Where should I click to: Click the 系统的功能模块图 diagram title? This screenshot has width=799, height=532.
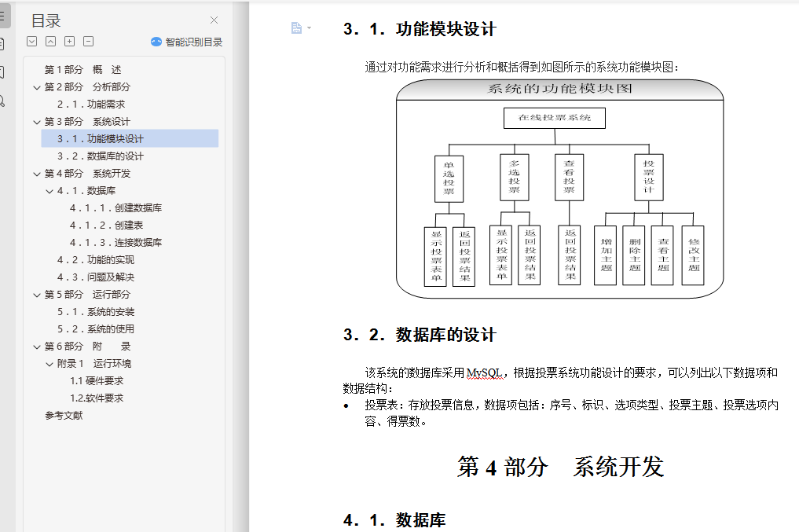tap(559, 89)
